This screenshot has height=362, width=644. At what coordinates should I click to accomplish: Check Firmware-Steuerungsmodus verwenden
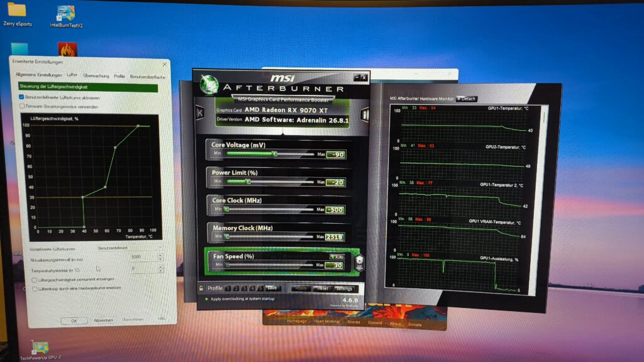22,106
